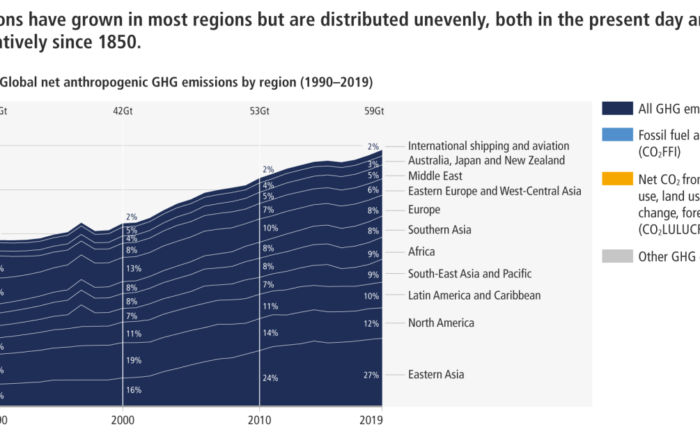Screen dimensions: 700x441
Task: Click the 'Fossil fuel a' legend text
Action: [669, 135]
